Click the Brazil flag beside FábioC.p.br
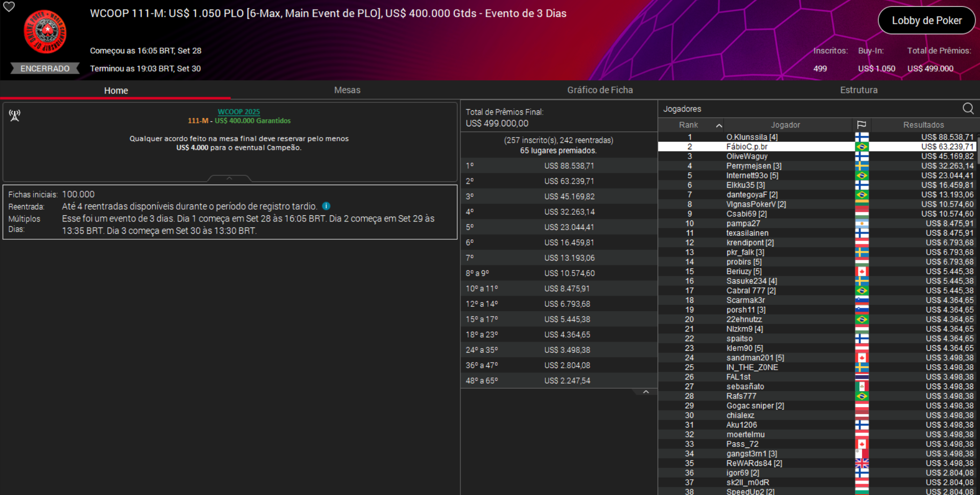Image resolution: width=980 pixels, height=495 pixels. click(x=861, y=147)
